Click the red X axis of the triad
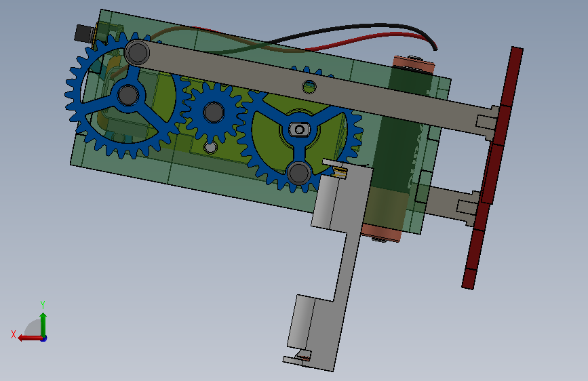 (x=30, y=338)
